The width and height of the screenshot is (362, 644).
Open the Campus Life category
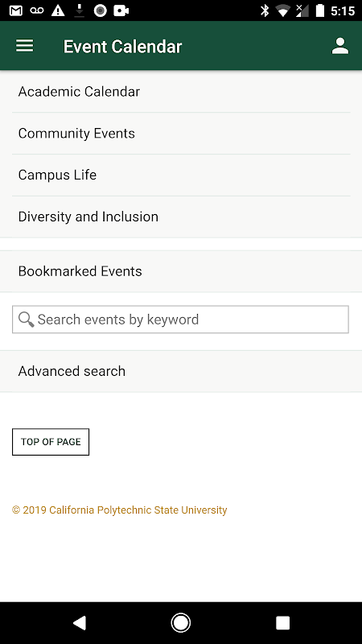(x=181, y=175)
